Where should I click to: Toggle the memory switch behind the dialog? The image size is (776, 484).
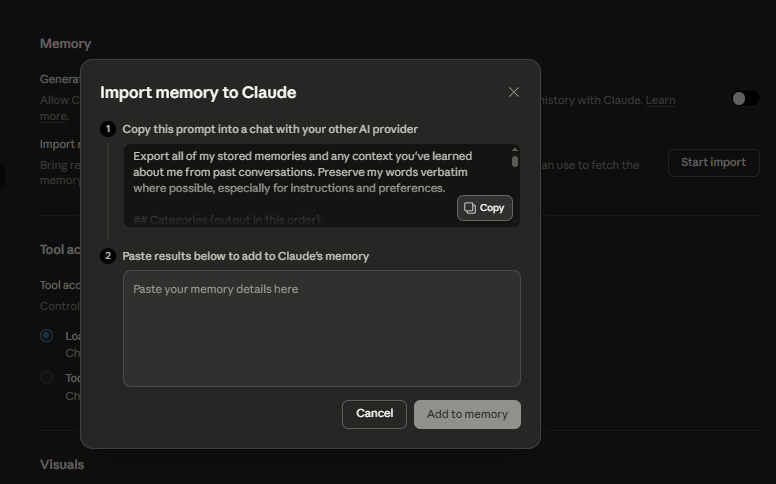[x=745, y=98]
